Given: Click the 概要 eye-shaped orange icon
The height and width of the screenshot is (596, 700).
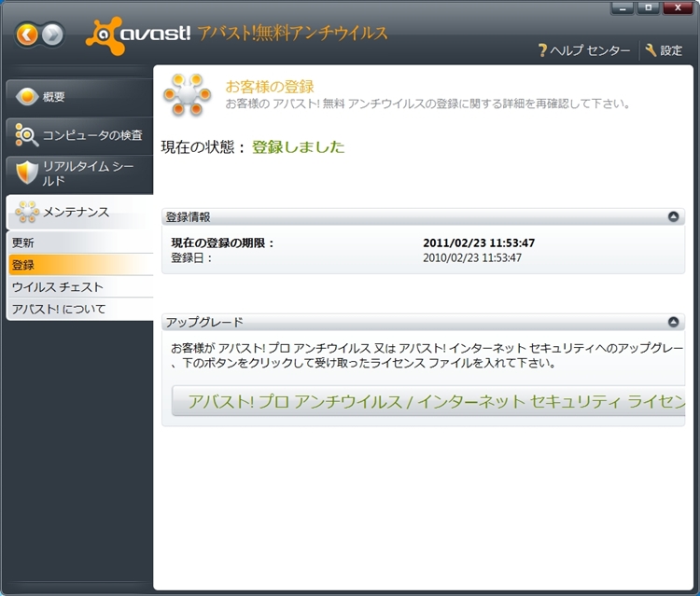Looking at the screenshot, I should coord(27,96).
